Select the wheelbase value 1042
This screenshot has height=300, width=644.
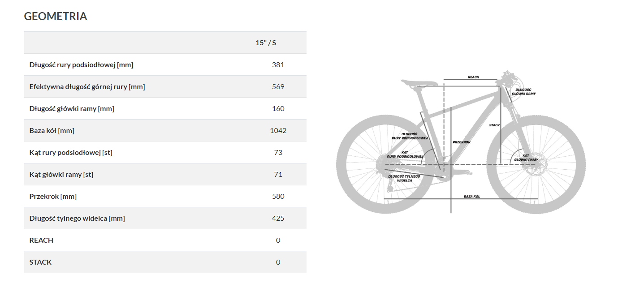click(x=278, y=130)
